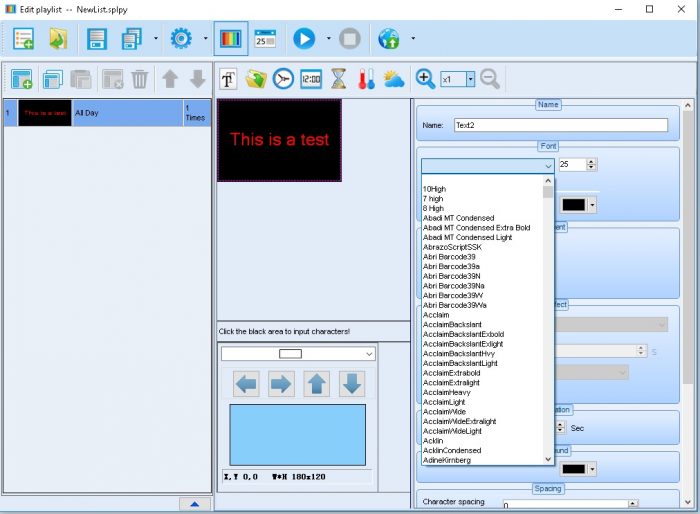700x514 pixels.
Task: Move the text area right with arrow button
Action: pos(281,383)
